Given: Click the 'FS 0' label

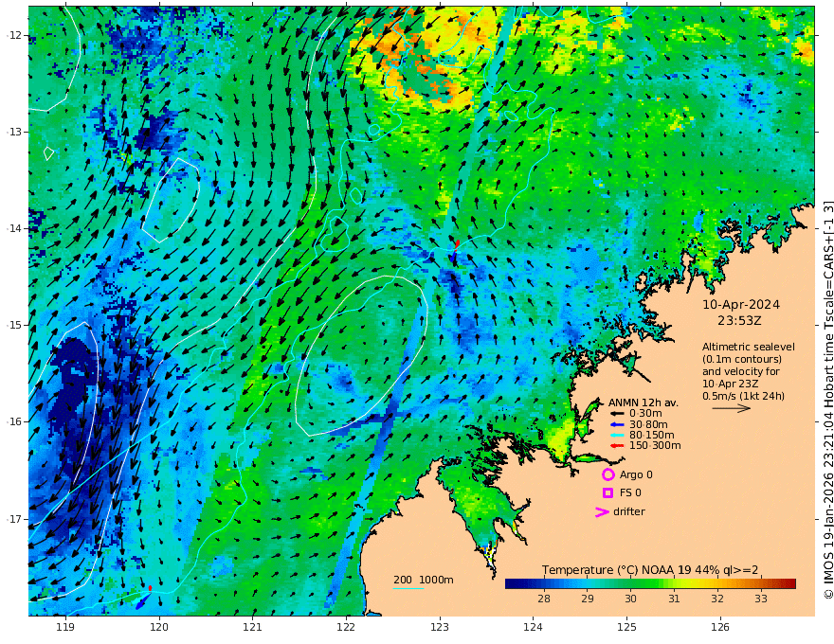Looking at the screenshot, I should click(x=630, y=493).
